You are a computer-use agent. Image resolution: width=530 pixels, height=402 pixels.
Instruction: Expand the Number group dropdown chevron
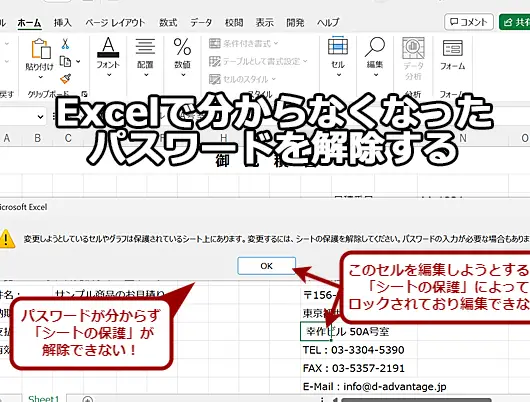pyautogui.click(x=183, y=75)
